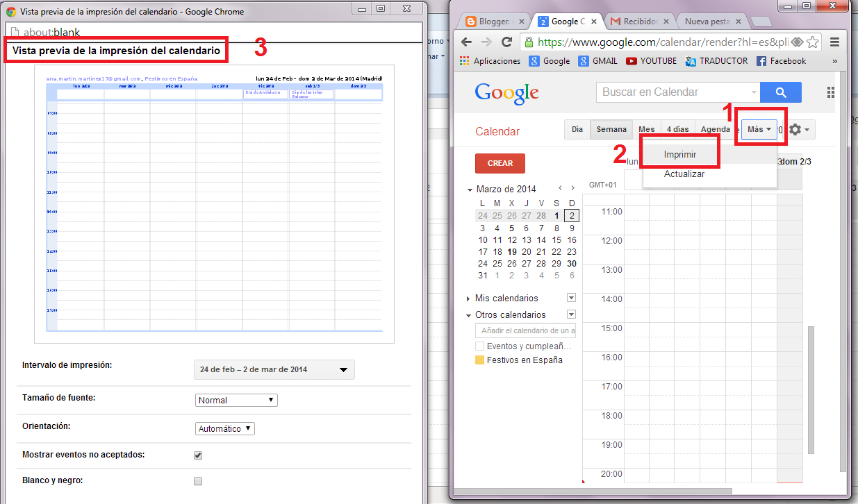This screenshot has height=504, width=858.
Task: Switch to 4 días view
Action: [677, 130]
